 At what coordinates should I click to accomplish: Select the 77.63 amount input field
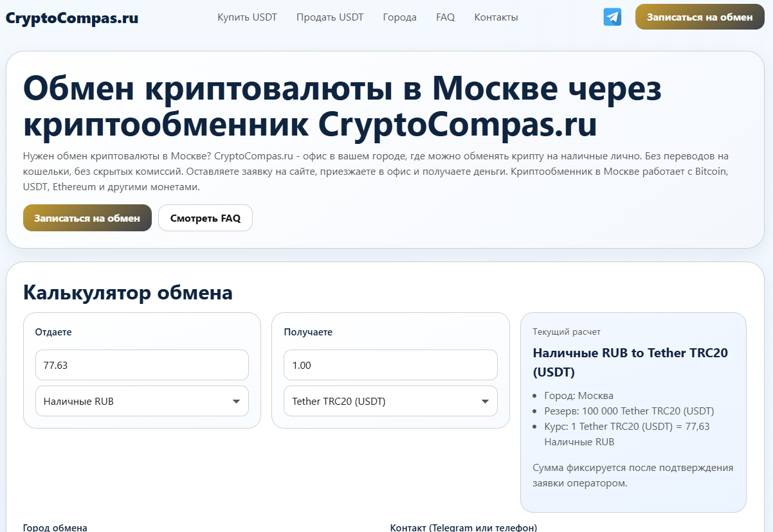(142, 364)
